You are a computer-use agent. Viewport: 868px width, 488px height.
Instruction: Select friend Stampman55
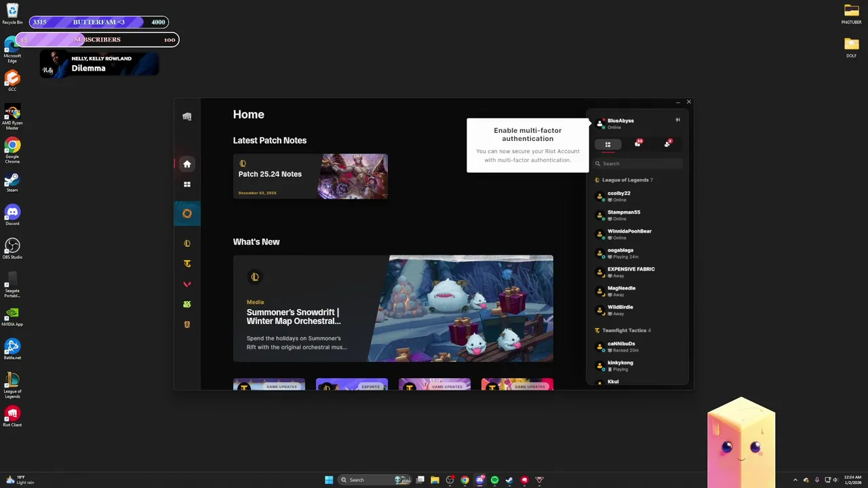(x=637, y=215)
